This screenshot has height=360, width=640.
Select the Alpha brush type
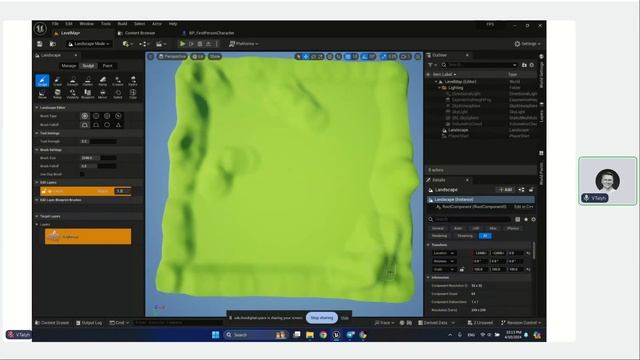click(96, 116)
